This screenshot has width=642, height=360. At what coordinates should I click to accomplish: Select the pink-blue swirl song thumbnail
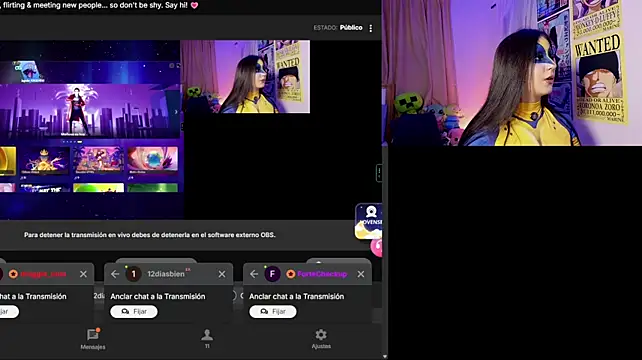[152, 161]
